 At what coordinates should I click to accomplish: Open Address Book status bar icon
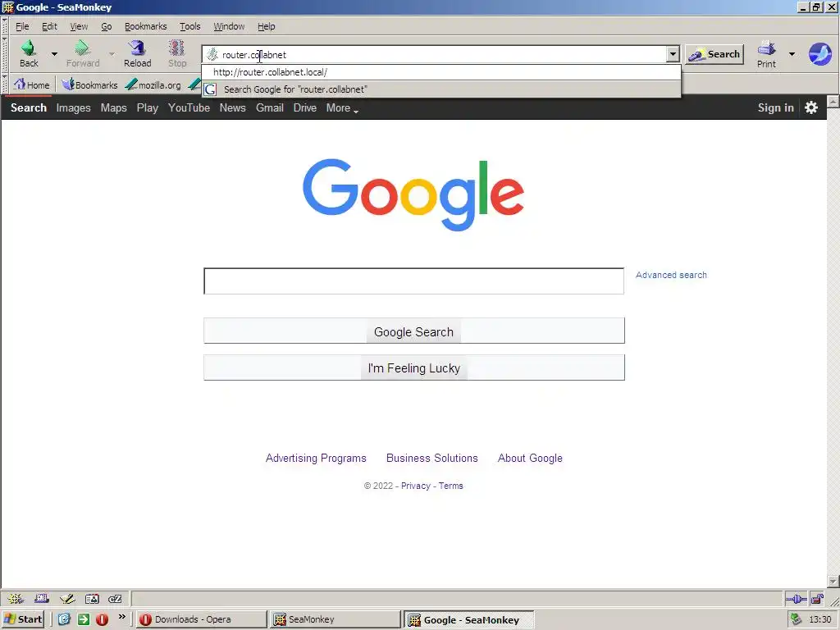pyautogui.click(x=92, y=599)
